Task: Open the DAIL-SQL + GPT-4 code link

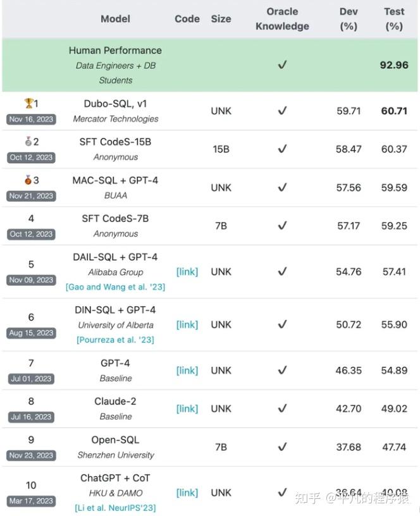Action: tap(187, 272)
